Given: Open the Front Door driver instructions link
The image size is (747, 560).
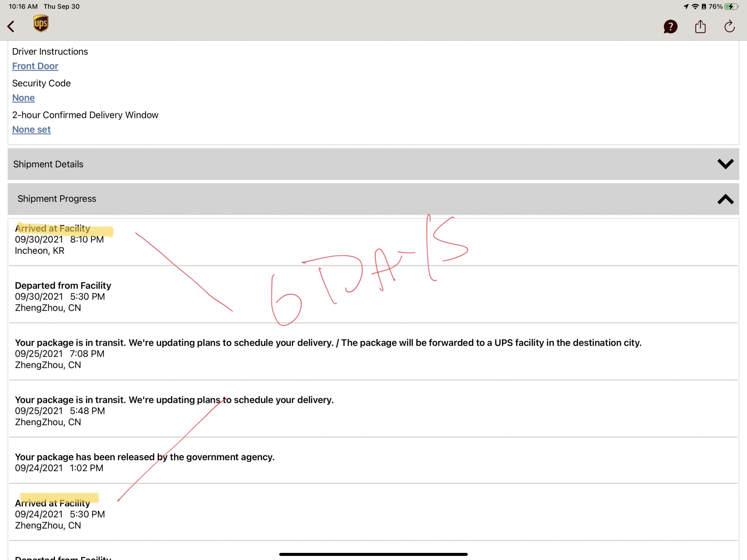Looking at the screenshot, I should click(x=35, y=66).
